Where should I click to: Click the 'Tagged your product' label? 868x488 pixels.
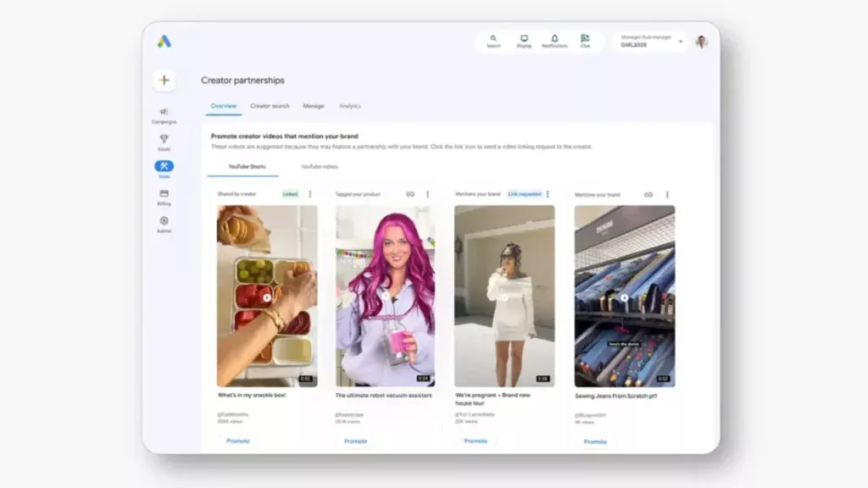[358, 194]
